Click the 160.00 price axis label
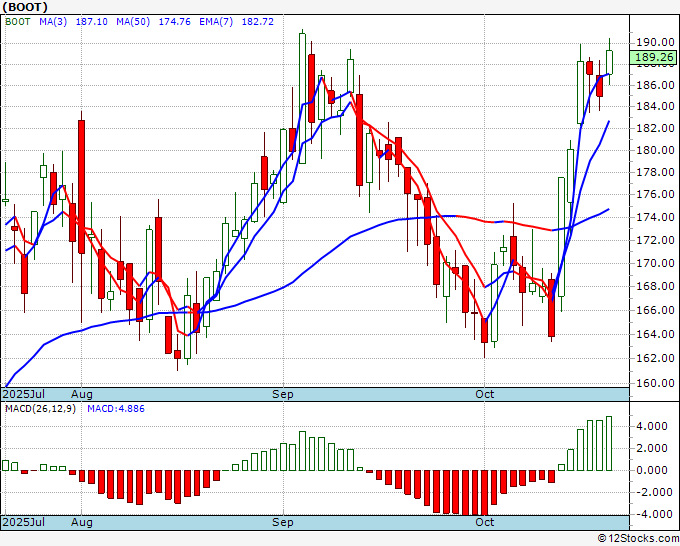 (655, 383)
